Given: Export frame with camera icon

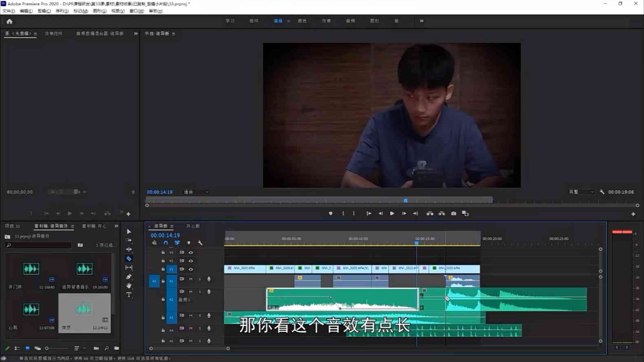Looking at the screenshot, I should pos(454,214).
